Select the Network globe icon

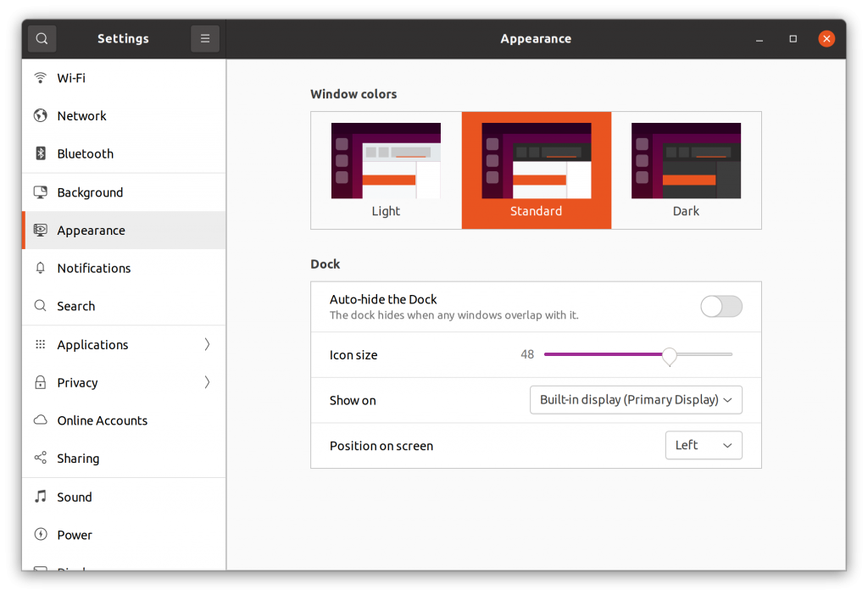pos(41,115)
